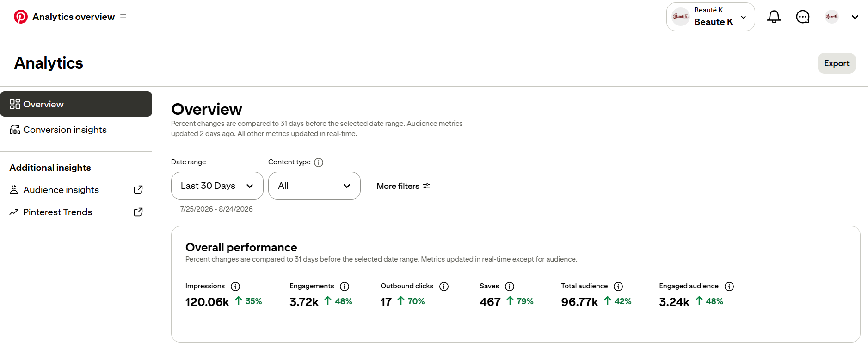The width and height of the screenshot is (868, 362).
Task: Click the Impressions info icon
Action: [x=235, y=287]
